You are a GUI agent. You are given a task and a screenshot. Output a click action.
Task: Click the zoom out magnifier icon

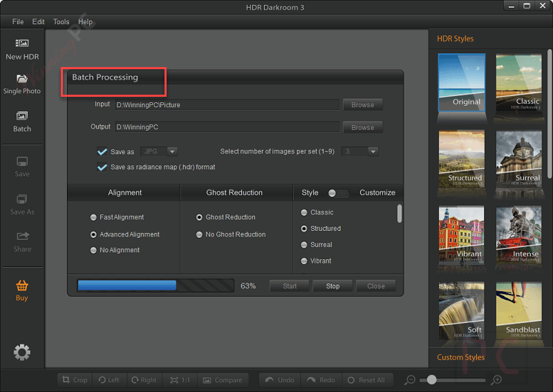click(410, 380)
